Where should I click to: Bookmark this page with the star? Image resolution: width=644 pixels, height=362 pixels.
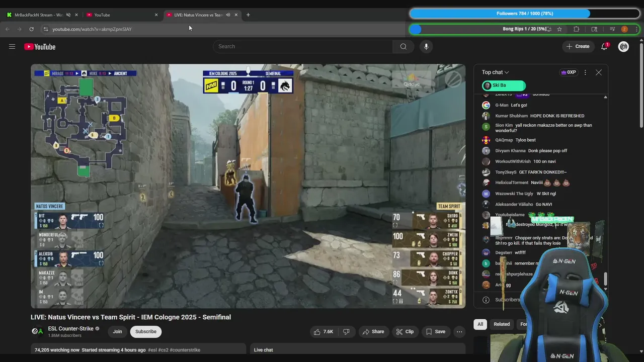coord(559,29)
